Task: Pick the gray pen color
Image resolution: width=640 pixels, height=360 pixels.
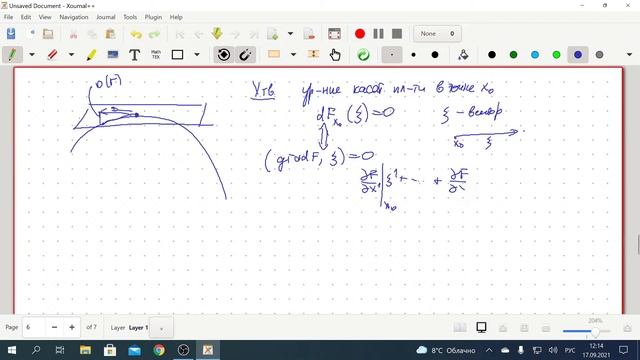Action: tap(599, 55)
